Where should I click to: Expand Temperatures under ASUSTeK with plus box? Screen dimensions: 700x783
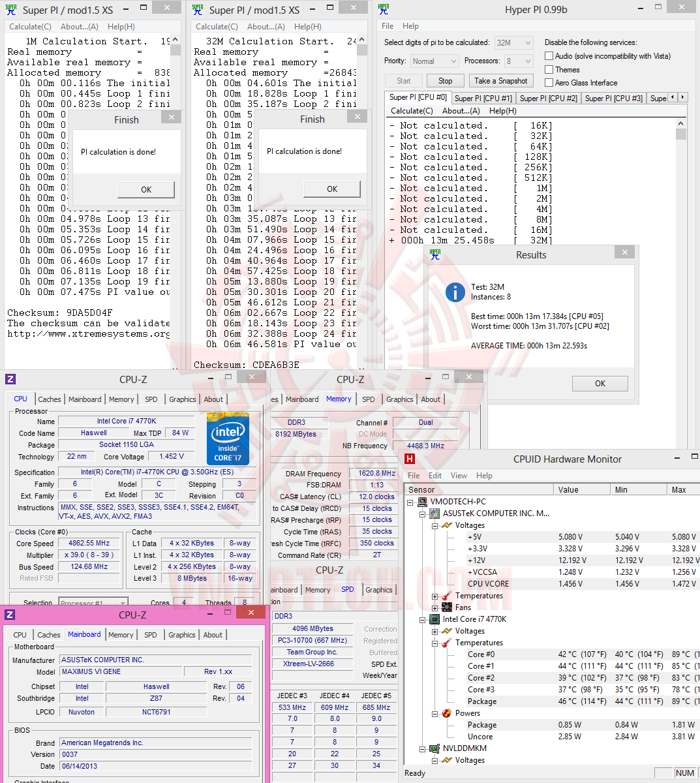coord(435,596)
